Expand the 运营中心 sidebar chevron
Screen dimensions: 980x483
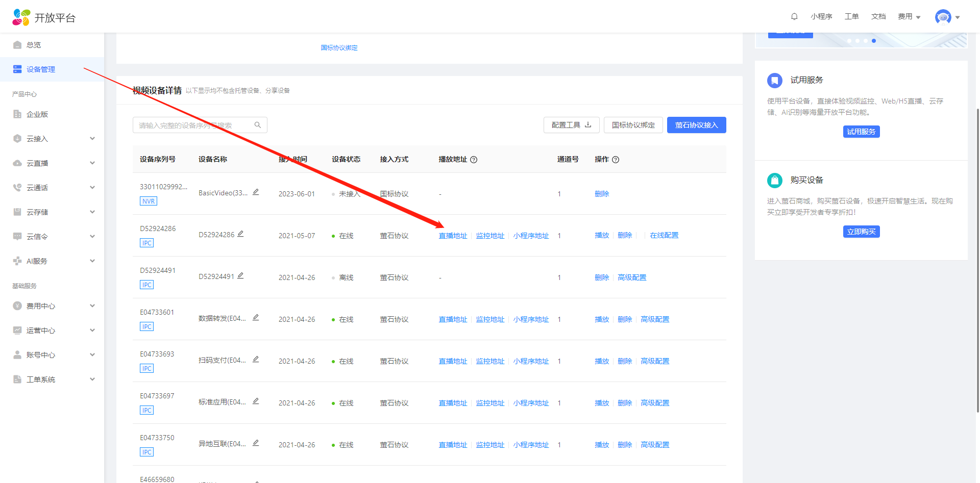tap(92, 331)
